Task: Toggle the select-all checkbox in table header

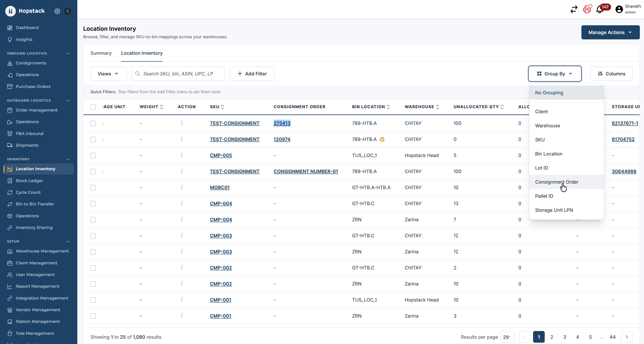Action: coord(93,107)
